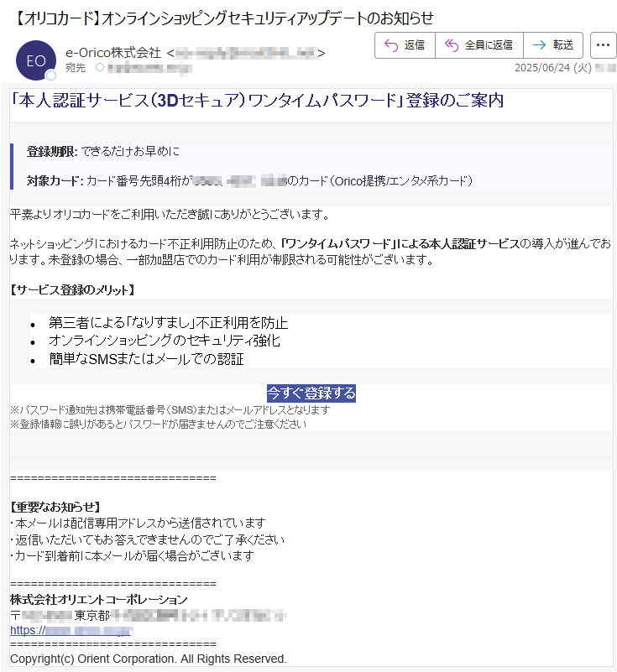The image size is (617, 672).
Task: Click the EO sender avatar
Action: pyautogui.click(x=36, y=60)
